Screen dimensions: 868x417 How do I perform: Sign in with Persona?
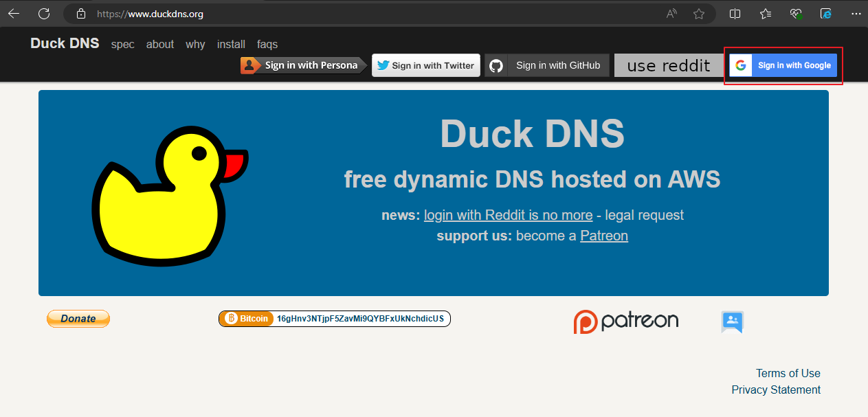coord(303,65)
